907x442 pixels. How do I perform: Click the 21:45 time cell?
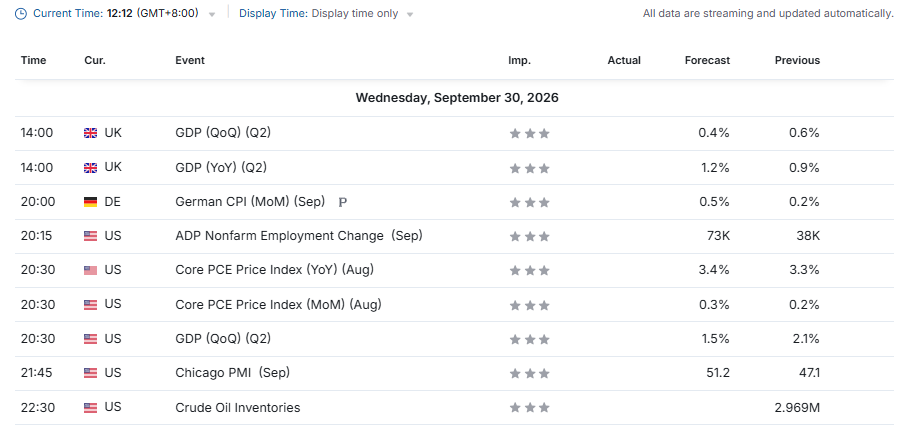[36, 373]
